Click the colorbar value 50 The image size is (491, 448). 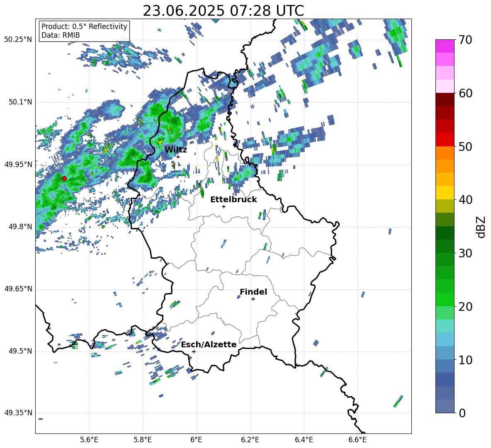(465, 147)
